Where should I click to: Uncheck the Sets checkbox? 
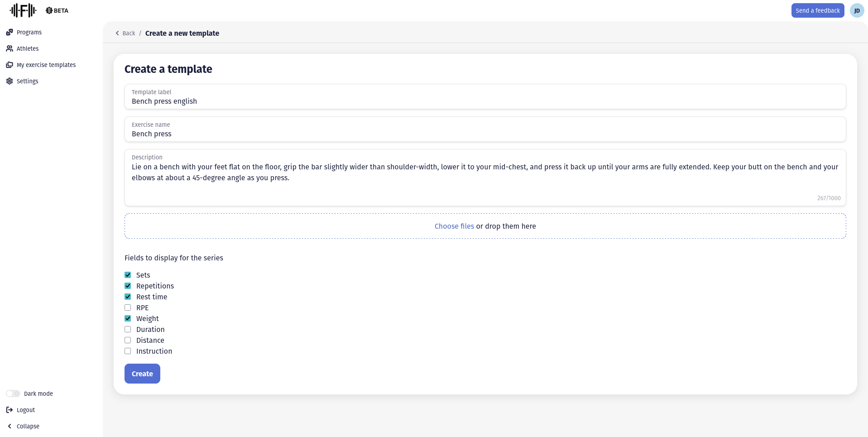pos(128,275)
